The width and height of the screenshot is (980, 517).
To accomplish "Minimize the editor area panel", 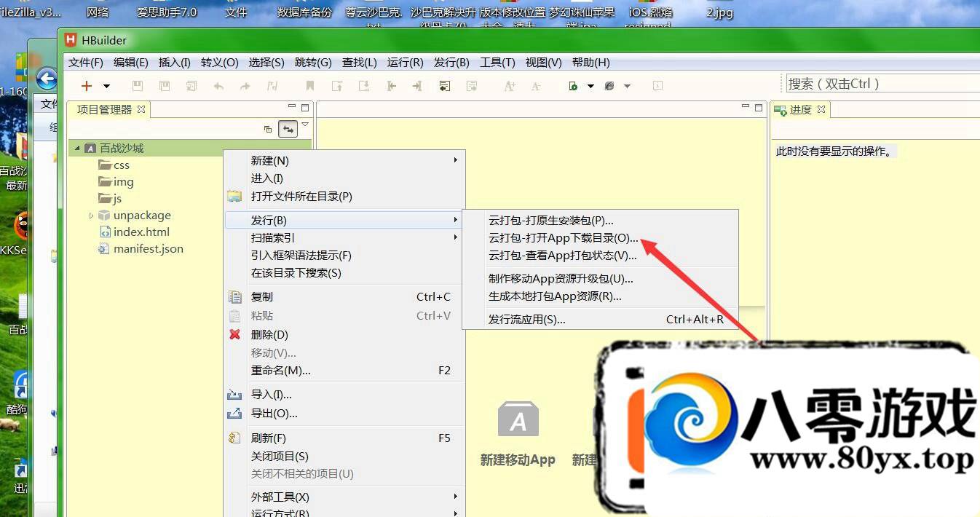I will coord(746,106).
